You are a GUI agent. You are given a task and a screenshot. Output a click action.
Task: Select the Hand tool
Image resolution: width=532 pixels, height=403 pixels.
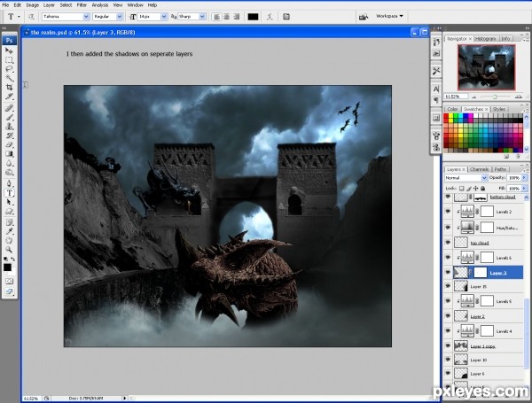9,241
